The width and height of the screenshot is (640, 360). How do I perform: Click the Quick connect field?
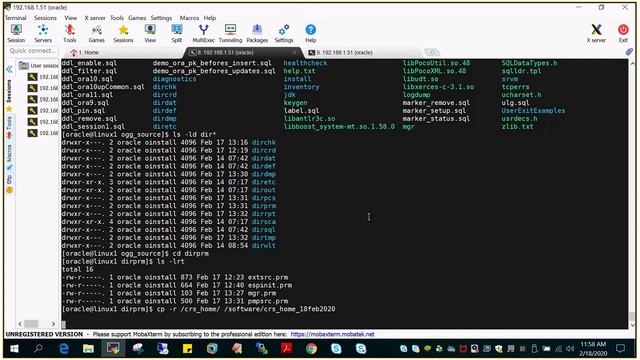33,51
